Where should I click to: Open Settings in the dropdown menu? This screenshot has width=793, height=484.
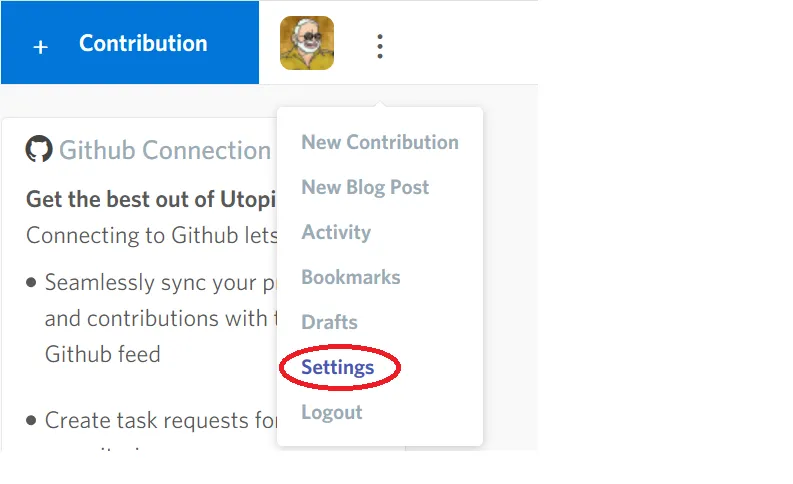click(x=337, y=368)
